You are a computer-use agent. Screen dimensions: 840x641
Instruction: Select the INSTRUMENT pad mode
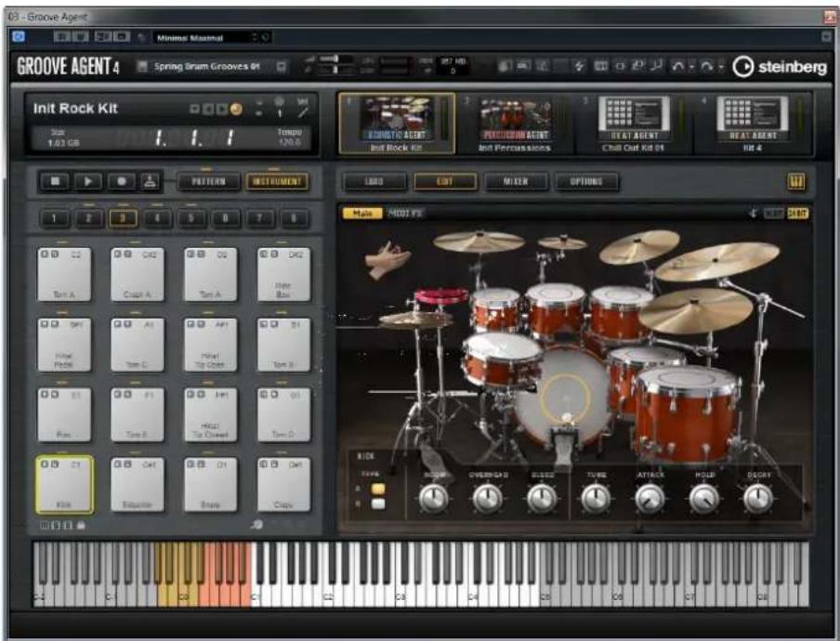277,181
